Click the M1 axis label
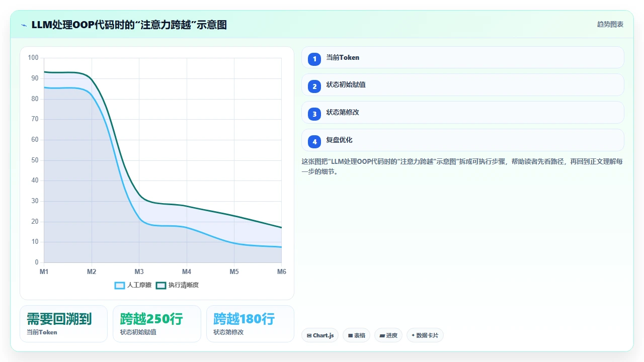 pyautogui.click(x=44, y=271)
